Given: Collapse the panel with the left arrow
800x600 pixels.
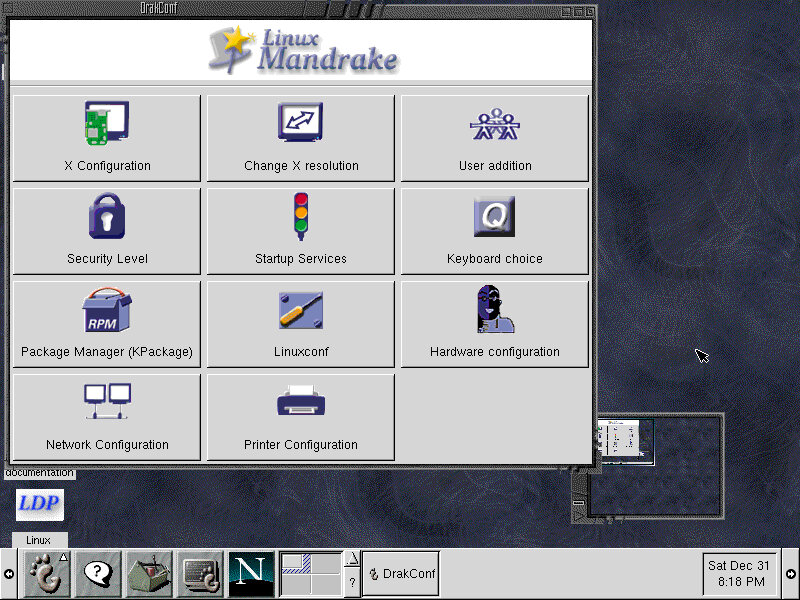Looking at the screenshot, I should coord(9,573).
